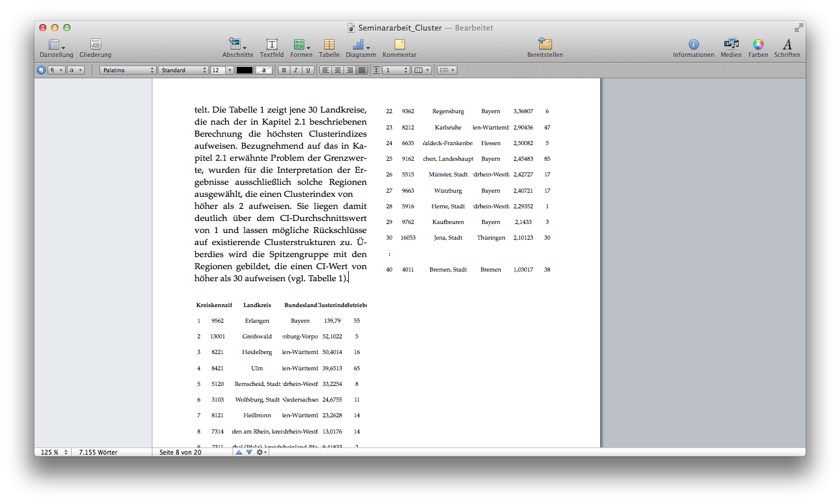Select the Kaufbeuren table cell
Screen dimensions: 840x504
tap(448, 222)
